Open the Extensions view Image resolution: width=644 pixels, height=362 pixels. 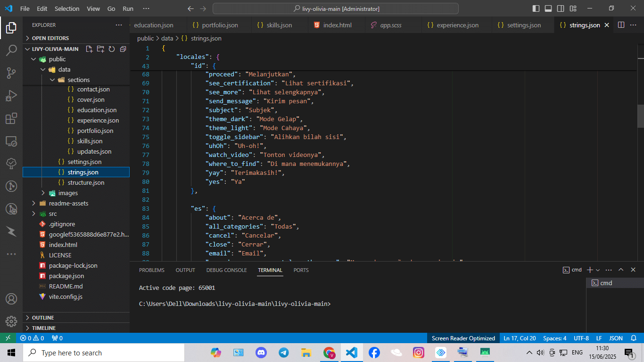pyautogui.click(x=11, y=118)
